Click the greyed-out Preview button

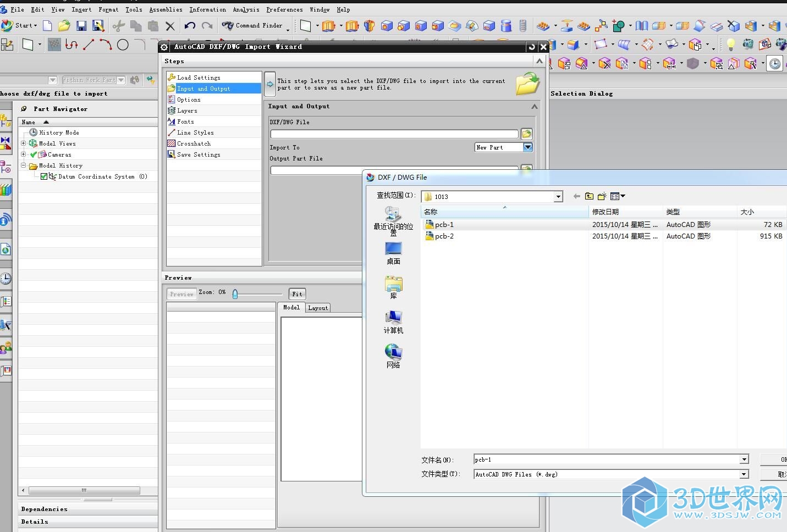tap(181, 294)
